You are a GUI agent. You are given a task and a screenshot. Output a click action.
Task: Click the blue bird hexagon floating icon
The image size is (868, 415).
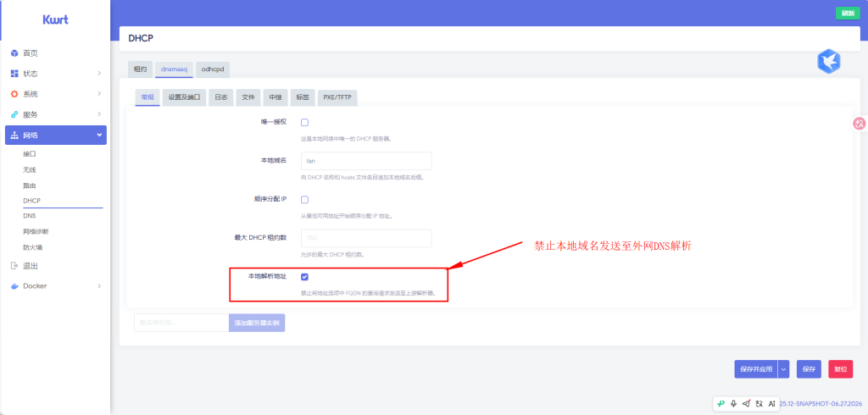(x=829, y=61)
